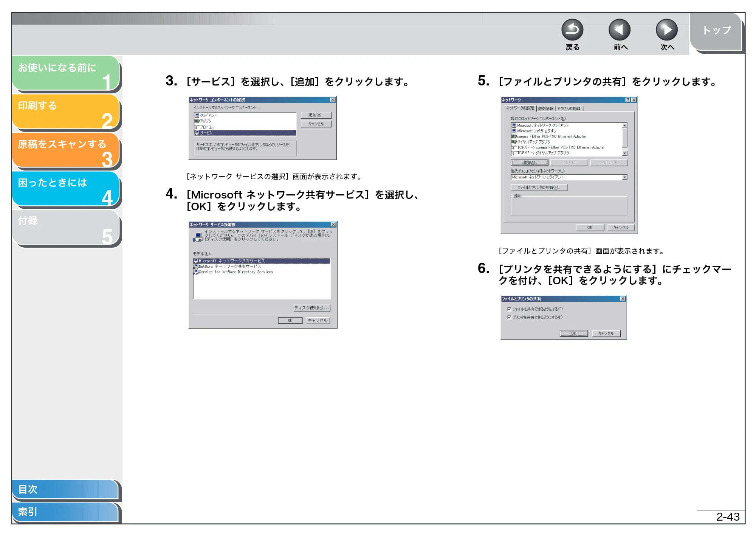The image size is (756, 535).
Task: Open chapter 5 付録
Action: [66, 227]
